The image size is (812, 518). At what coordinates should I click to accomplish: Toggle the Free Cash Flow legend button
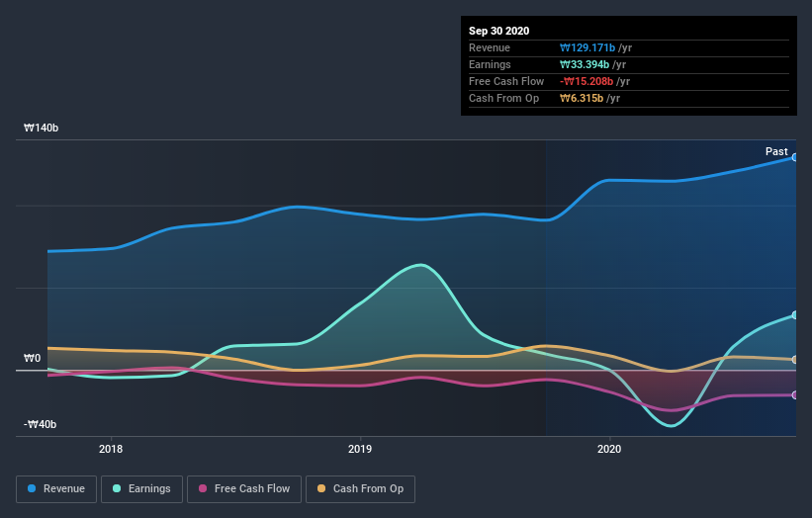point(244,489)
